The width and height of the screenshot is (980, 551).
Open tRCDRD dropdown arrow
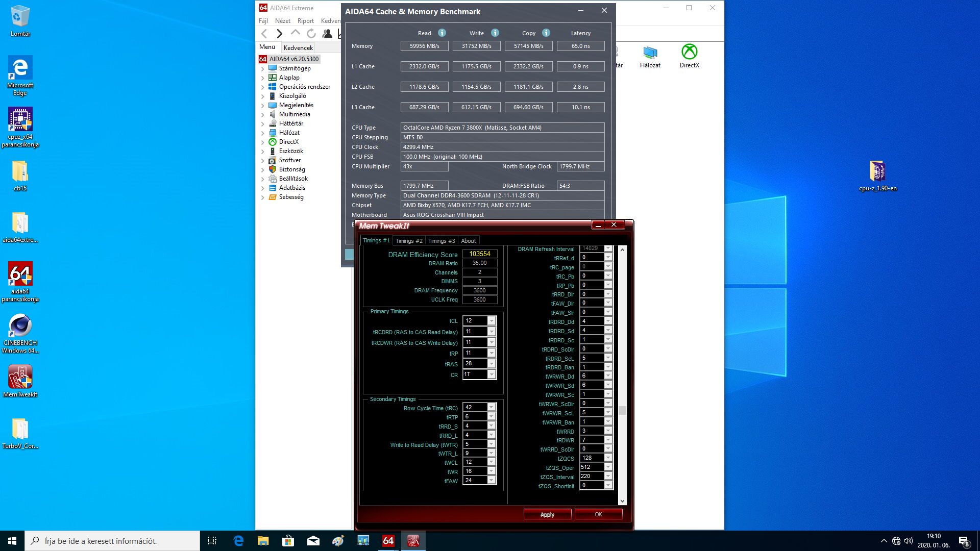pyautogui.click(x=492, y=332)
